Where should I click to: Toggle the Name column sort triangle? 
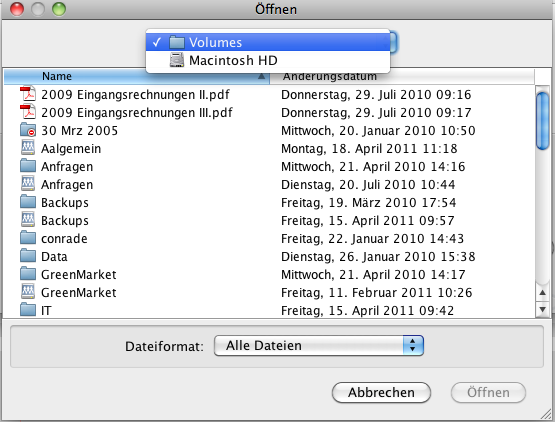tap(261, 76)
